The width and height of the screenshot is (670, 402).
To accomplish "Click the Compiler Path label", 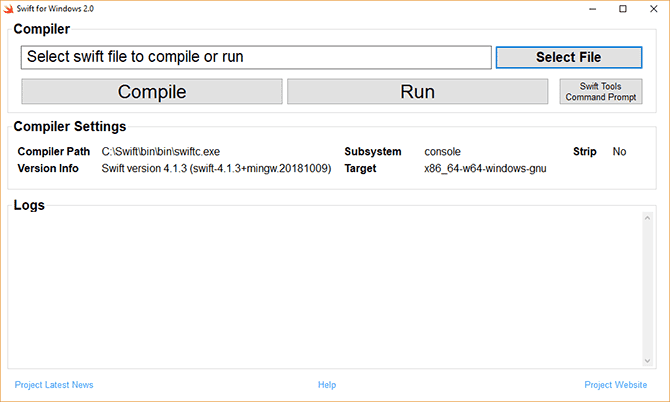I will [53, 152].
